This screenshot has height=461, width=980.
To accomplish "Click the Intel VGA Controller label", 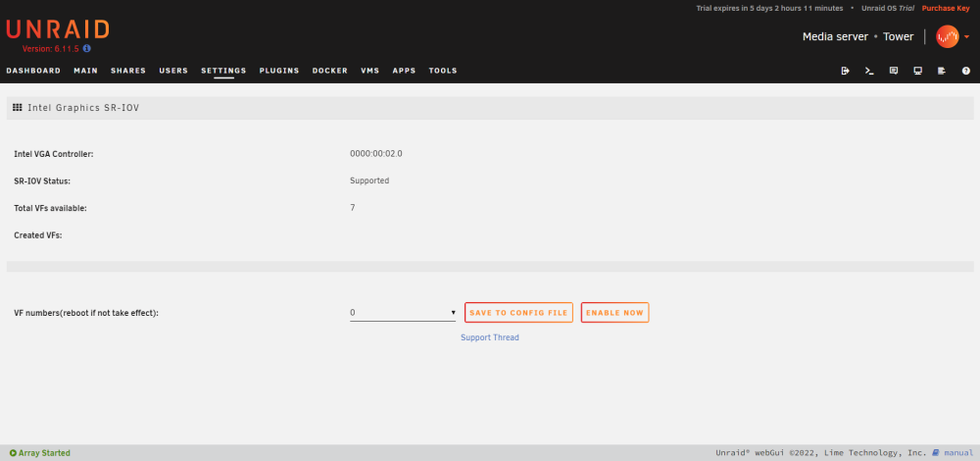I will tap(54, 154).
